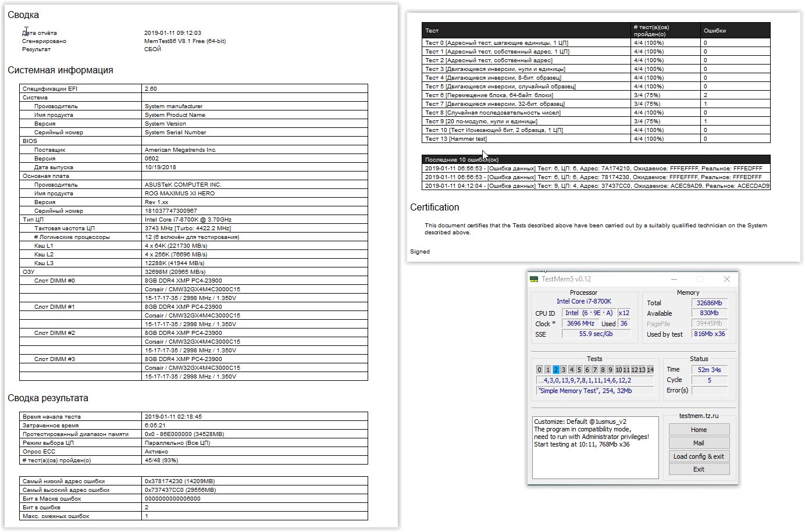
Task: Click the empty Error(s) field
Action: click(709, 391)
